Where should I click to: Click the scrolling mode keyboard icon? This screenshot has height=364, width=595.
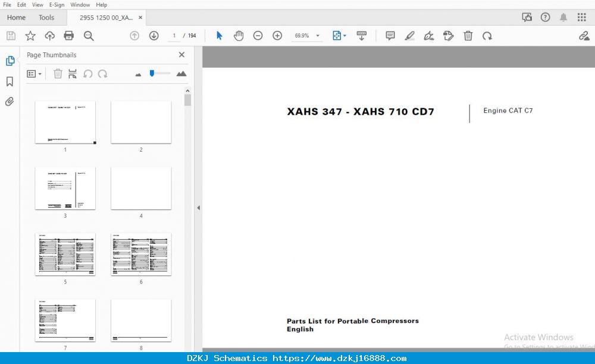(x=362, y=36)
